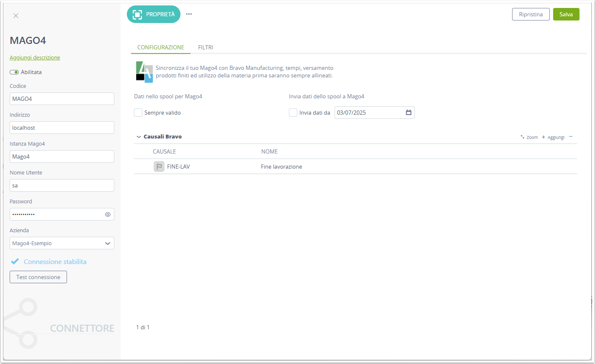The height and width of the screenshot is (364, 595).
Task: Open the Filtri tab
Action: click(206, 47)
